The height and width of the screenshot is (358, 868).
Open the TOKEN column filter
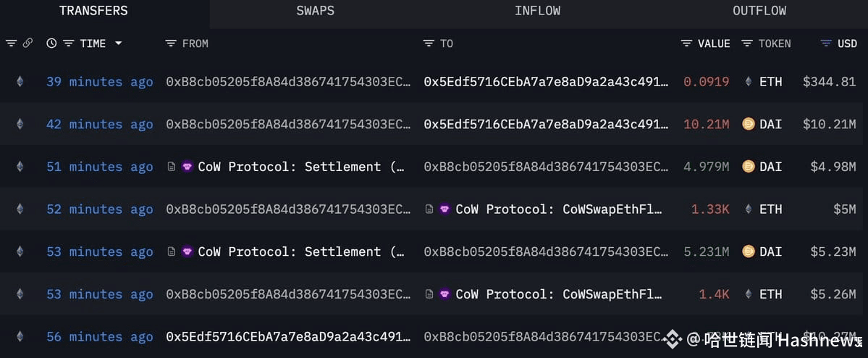[x=747, y=43]
